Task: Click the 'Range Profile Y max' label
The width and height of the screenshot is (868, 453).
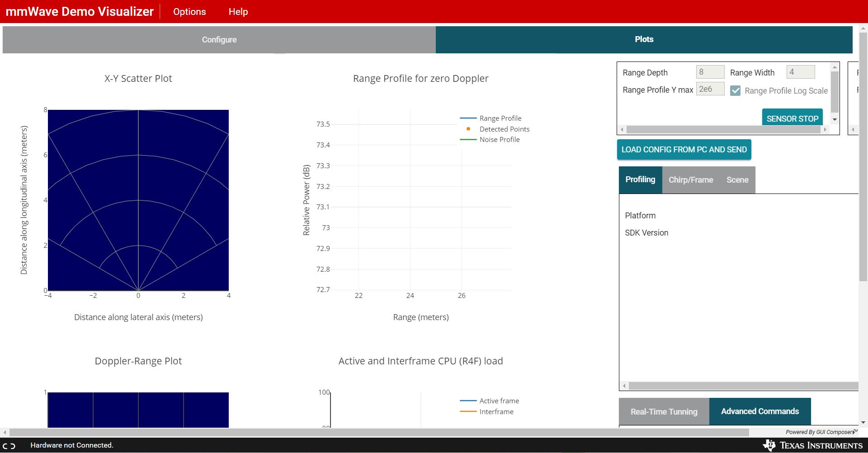Action: [658, 90]
